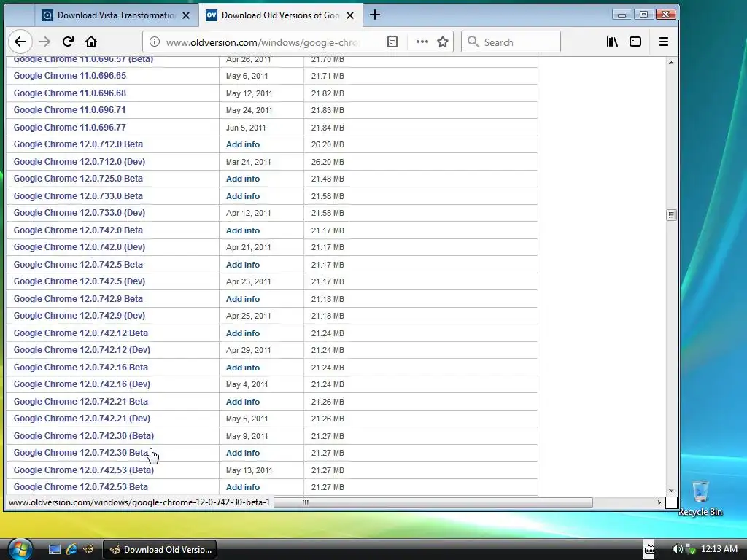
Task: Select the Recycle Bin desktop icon
Action: pyautogui.click(x=700, y=498)
